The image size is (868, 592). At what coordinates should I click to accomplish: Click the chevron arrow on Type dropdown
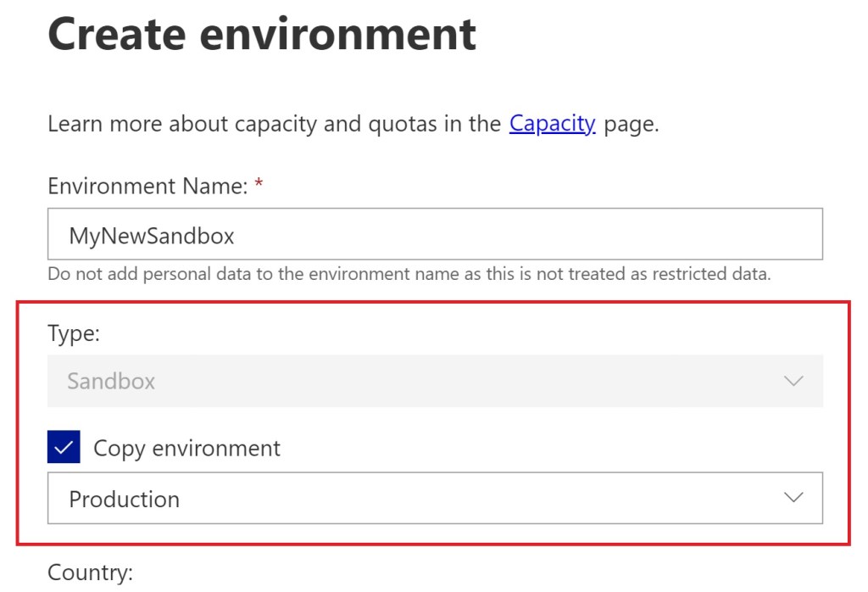(793, 381)
